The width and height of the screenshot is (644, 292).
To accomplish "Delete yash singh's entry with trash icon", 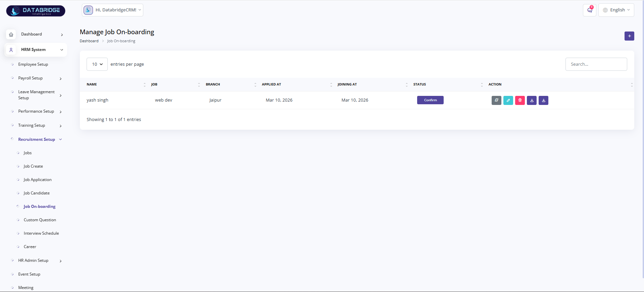I will [520, 100].
